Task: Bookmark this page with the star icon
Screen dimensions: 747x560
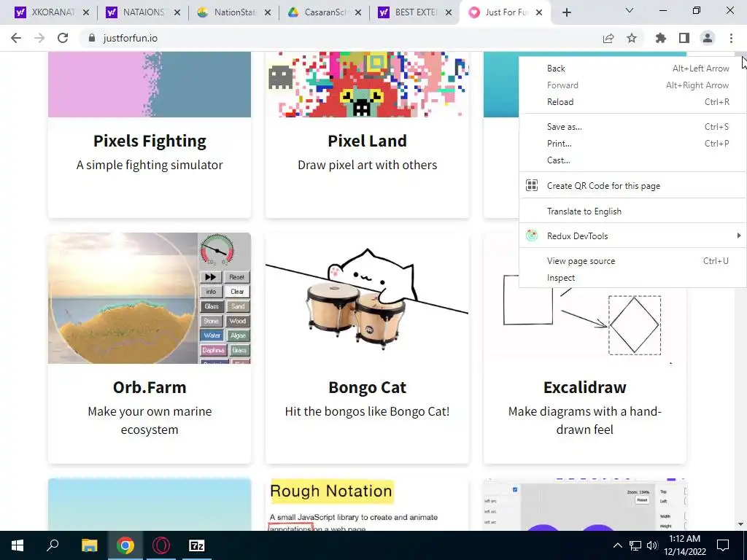Action: (x=632, y=38)
